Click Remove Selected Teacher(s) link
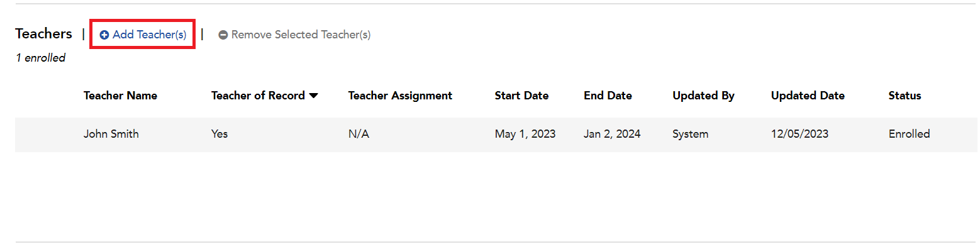The width and height of the screenshot is (980, 244). [294, 35]
